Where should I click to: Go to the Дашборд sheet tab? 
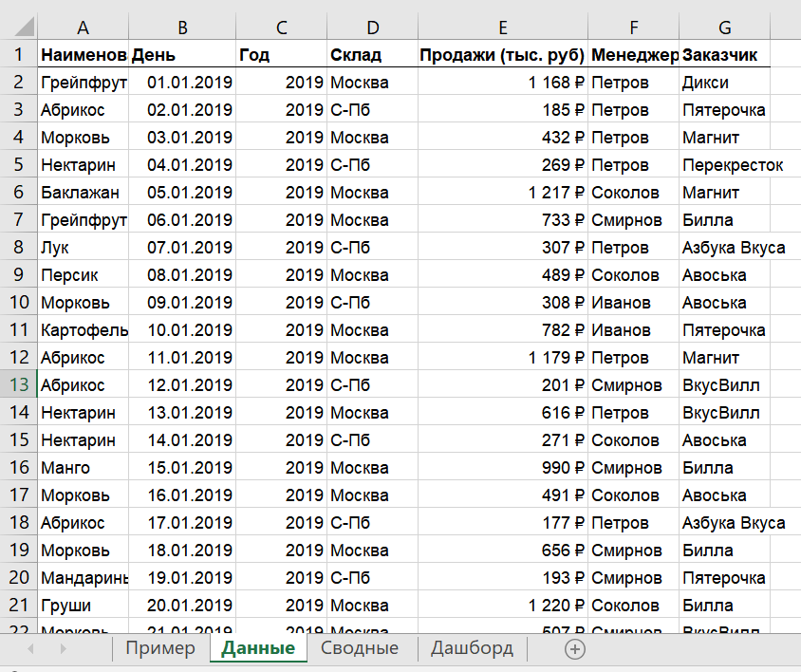(x=472, y=648)
